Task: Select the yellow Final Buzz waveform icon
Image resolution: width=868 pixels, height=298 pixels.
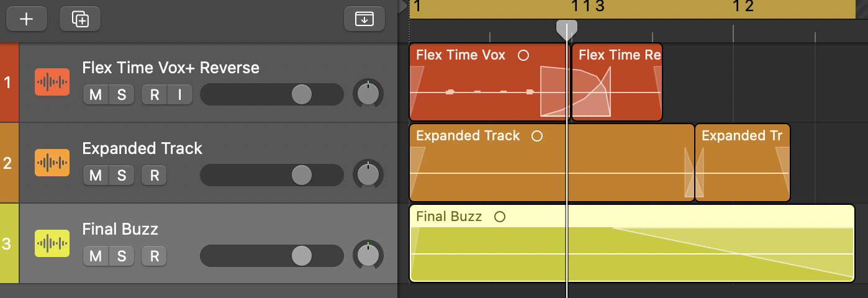Action: pyautogui.click(x=52, y=243)
